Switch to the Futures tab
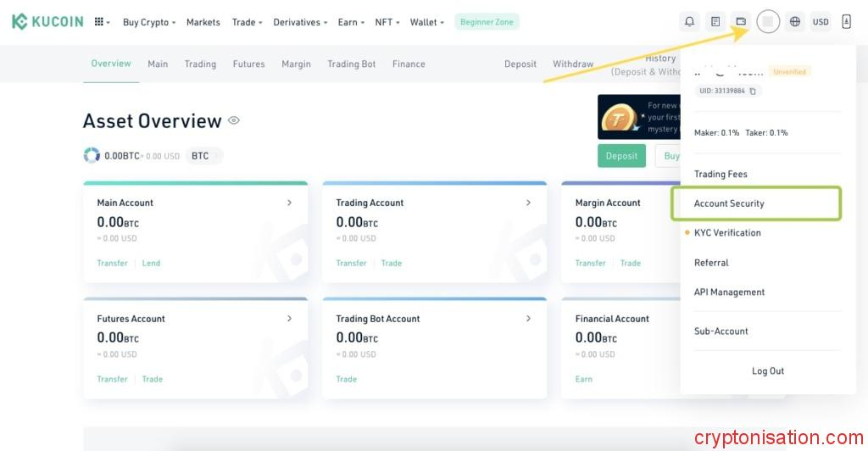The image size is (868, 451). (x=248, y=64)
